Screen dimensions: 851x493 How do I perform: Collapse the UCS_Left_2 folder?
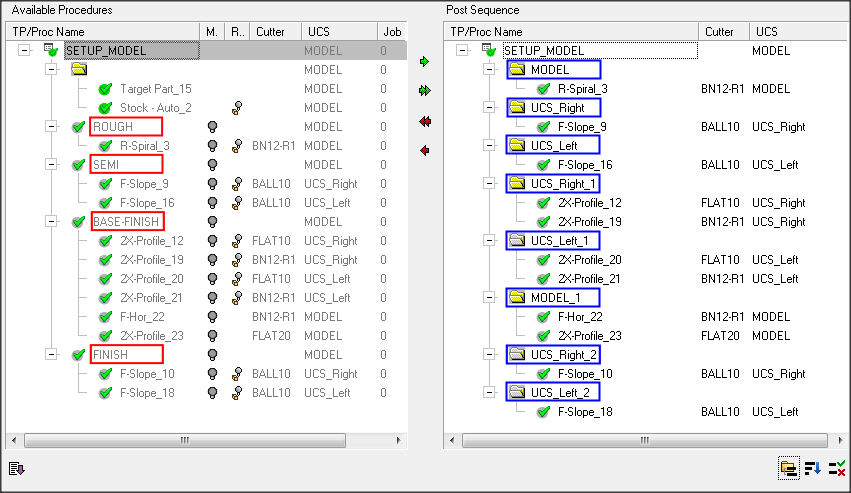tap(489, 393)
